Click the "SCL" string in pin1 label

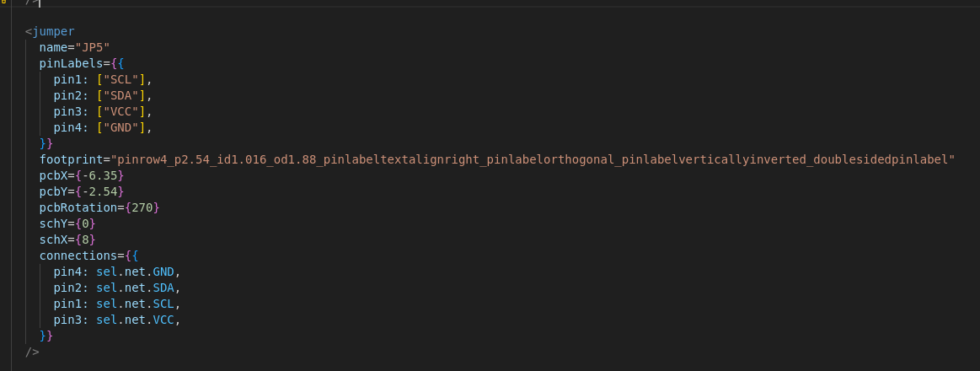pos(120,79)
